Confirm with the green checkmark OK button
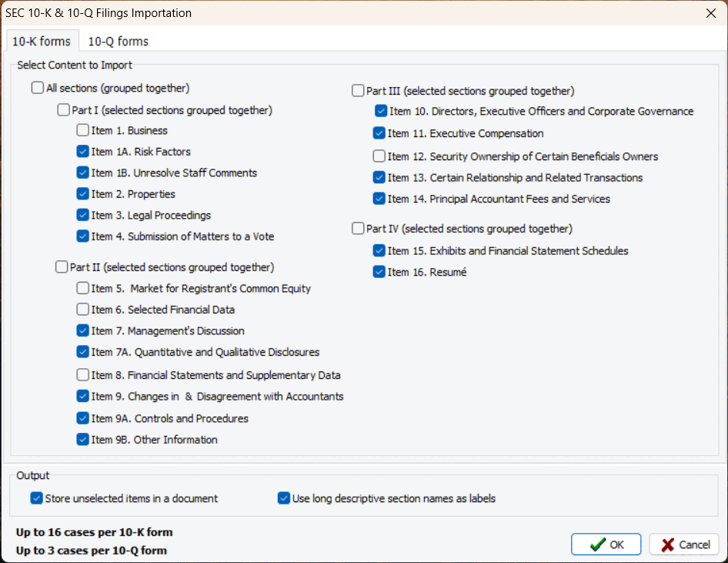728x563 pixels. (x=606, y=545)
